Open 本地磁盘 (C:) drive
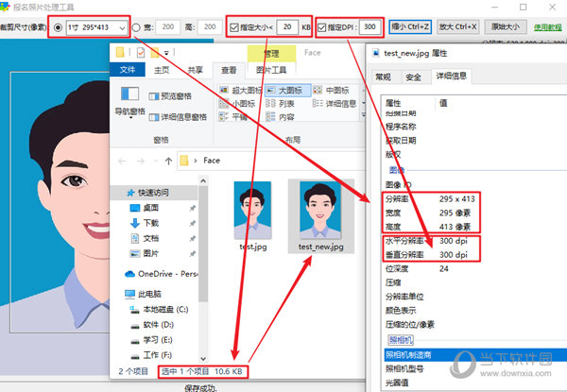The height and width of the screenshot is (392, 567). pos(160,310)
